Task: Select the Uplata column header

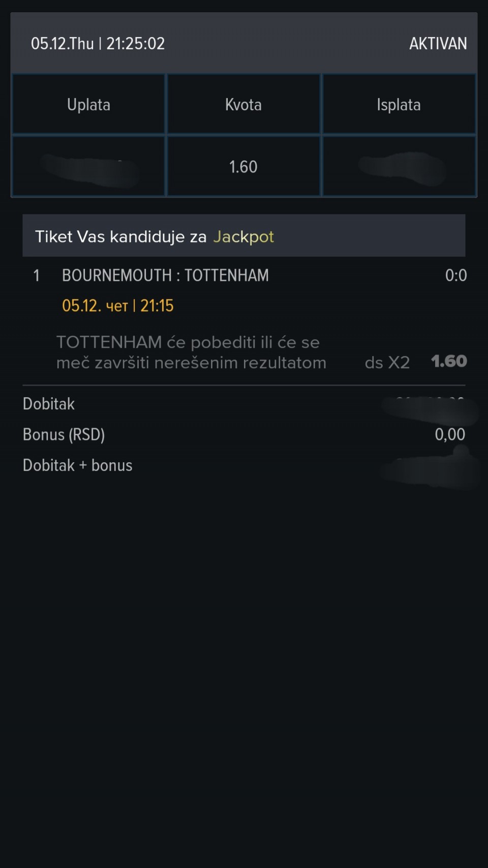Action: coord(88,105)
